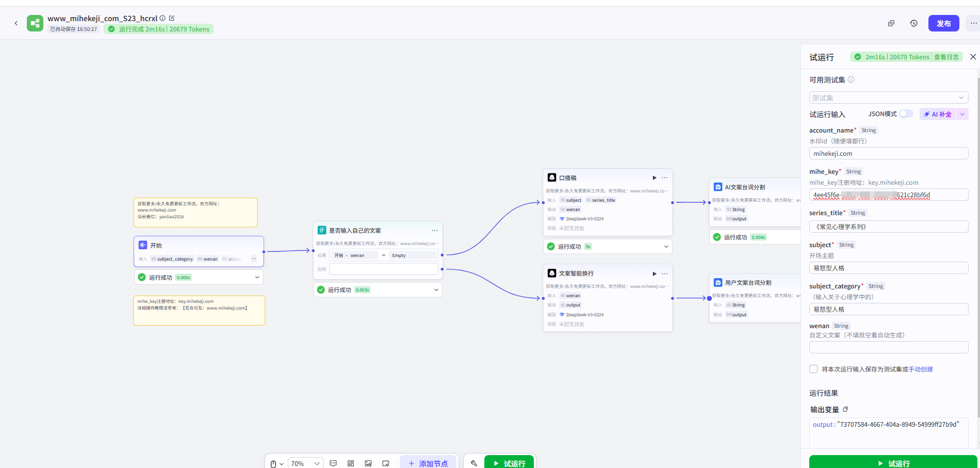This screenshot has height=468, width=980.
Task: Click the auto-layout grid icon
Action: click(351, 463)
